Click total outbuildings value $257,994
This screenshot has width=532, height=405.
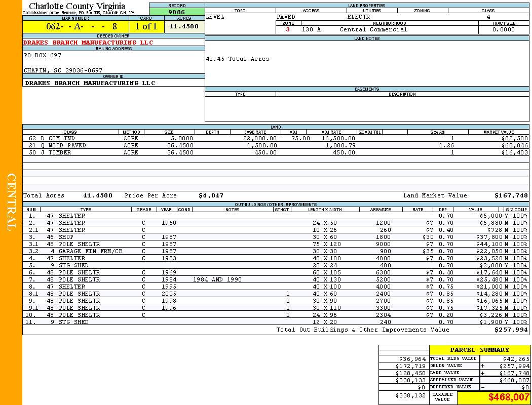tap(511, 330)
